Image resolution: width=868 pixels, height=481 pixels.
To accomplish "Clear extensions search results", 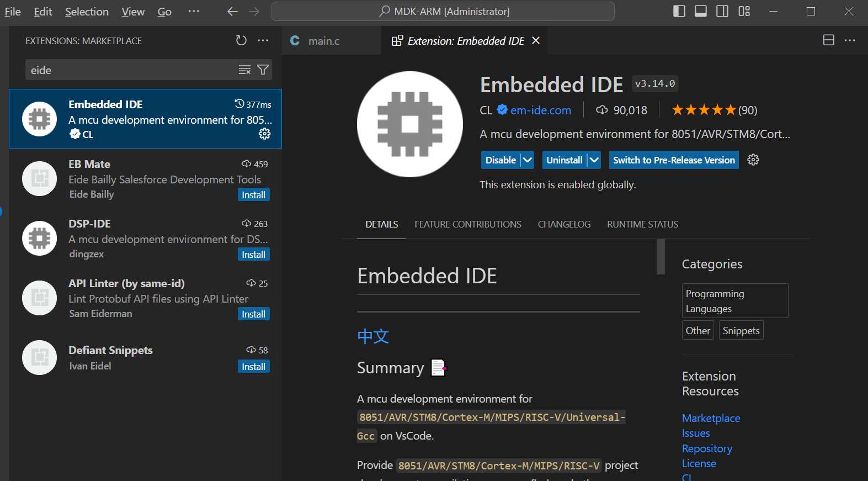I will tap(244, 70).
